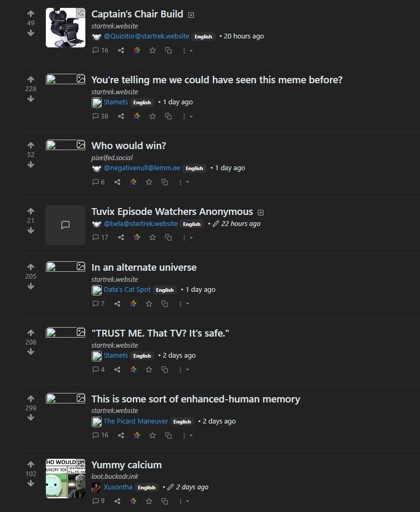Image resolution: width=420 pixels, height=512 pixels.
Task: Downvote the Who would win? post
Action: point(31,165)
